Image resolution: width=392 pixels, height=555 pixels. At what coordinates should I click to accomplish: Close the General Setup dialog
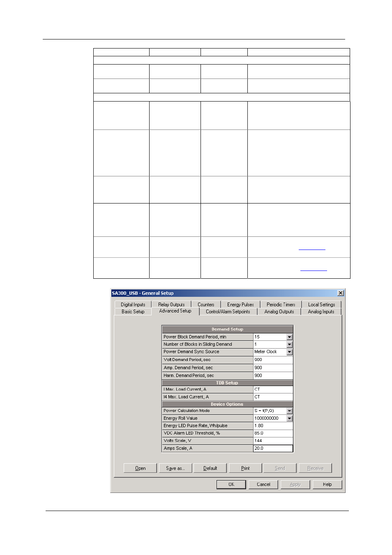click(341, 293)
